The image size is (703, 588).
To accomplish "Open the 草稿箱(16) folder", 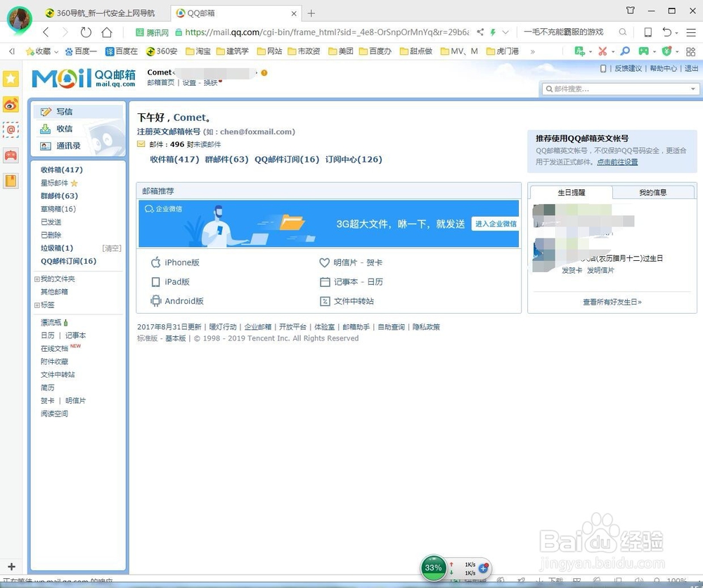I will point(58,209).
